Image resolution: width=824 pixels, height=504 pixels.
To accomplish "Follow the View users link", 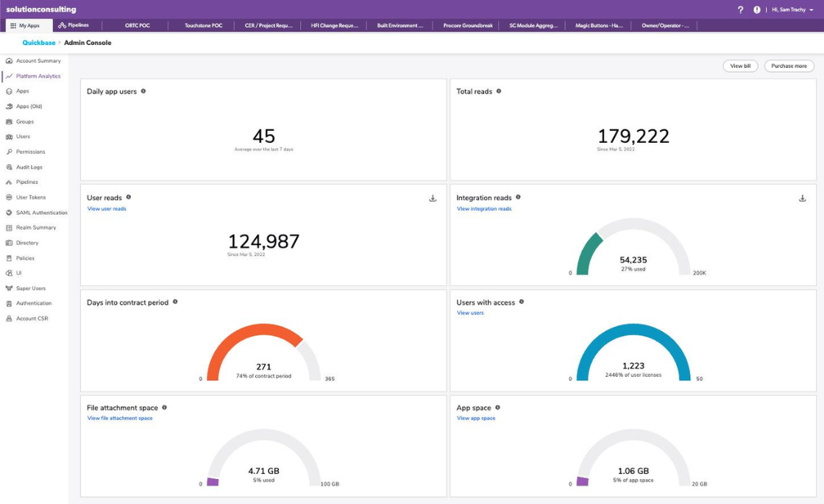I will pyautogui.click(x=470, y=313).
